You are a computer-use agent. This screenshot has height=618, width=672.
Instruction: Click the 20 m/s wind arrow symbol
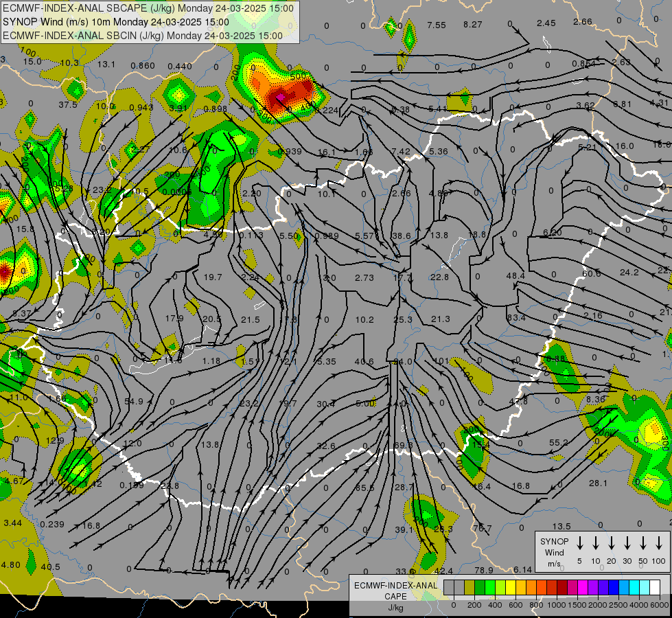(x=611, y=543)
